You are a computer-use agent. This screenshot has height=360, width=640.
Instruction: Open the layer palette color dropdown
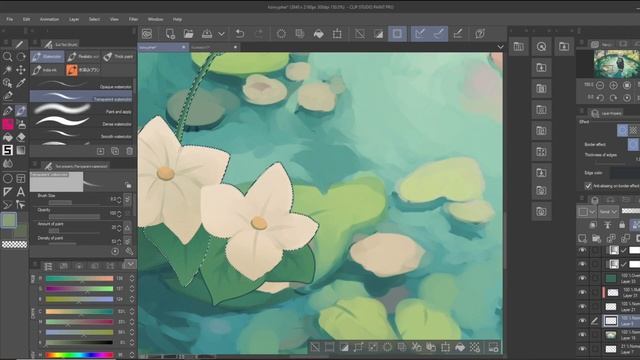(586, 211)
